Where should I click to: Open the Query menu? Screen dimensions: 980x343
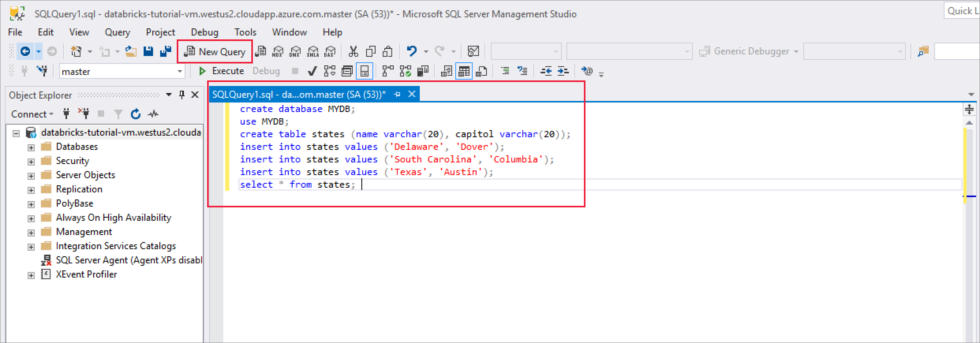(x=117, y=32)
